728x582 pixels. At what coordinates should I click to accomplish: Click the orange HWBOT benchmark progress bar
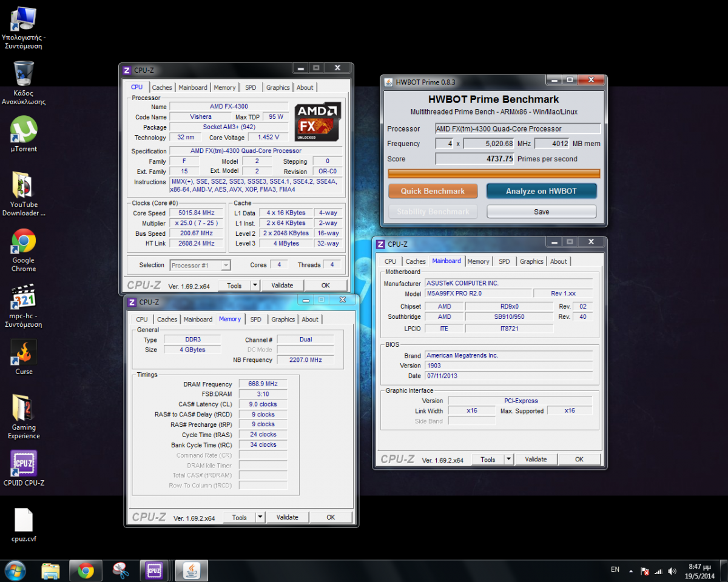pos(494,173)
